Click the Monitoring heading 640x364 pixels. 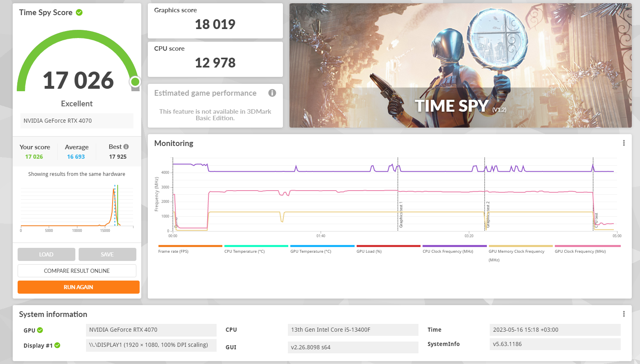tap(174, 144)
